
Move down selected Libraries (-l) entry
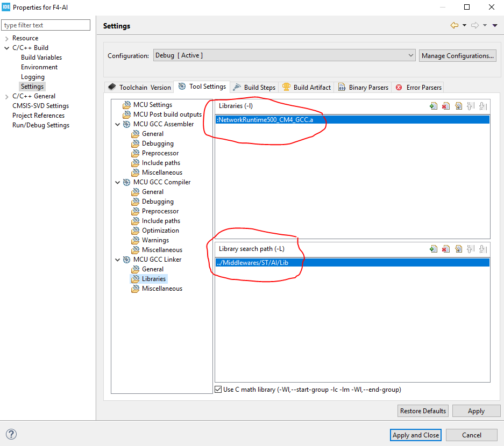point(483,106)
